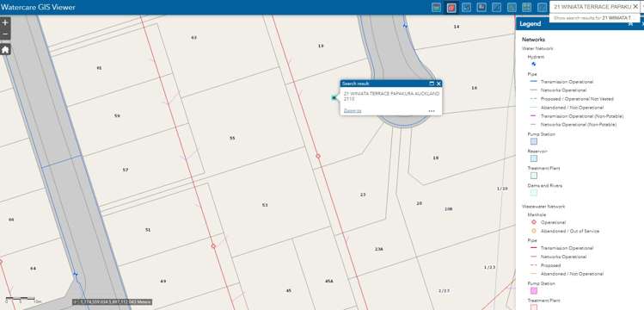Click parcel number 1/19 on the map

tap(502, 189)
